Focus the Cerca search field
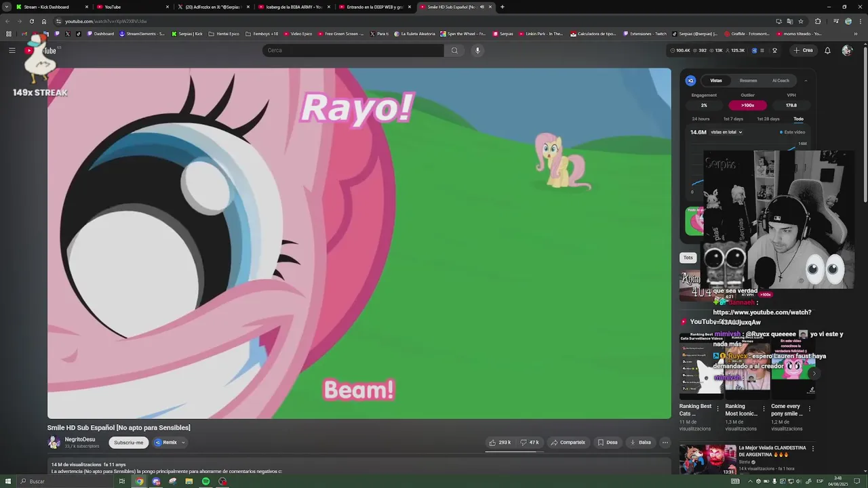Image resolution: width=868 pixels, height=488 pixels. pos(353,50)
